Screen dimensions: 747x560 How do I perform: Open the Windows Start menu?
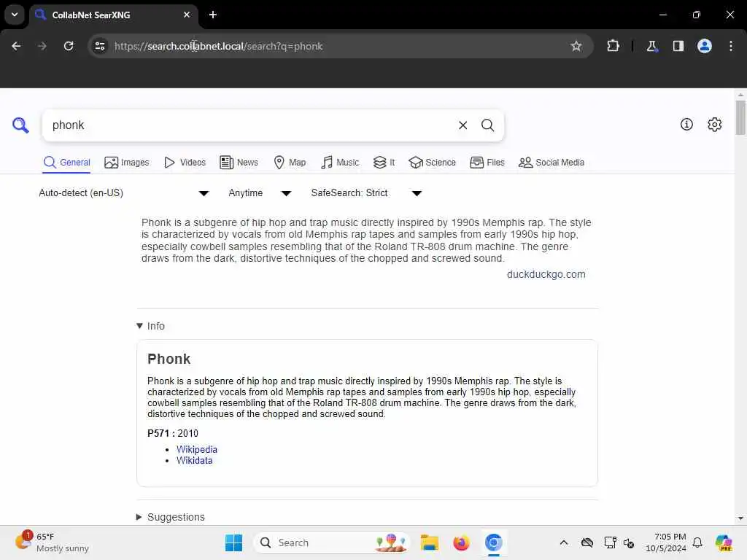pyautogui.click(x=234, y=542)
